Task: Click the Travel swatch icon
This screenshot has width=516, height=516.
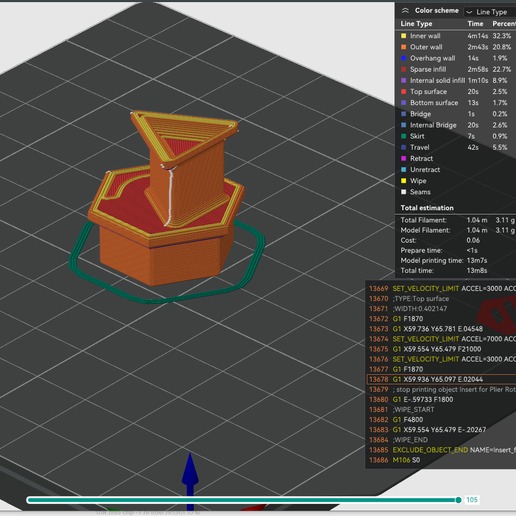Action: [x=404, y=147]
